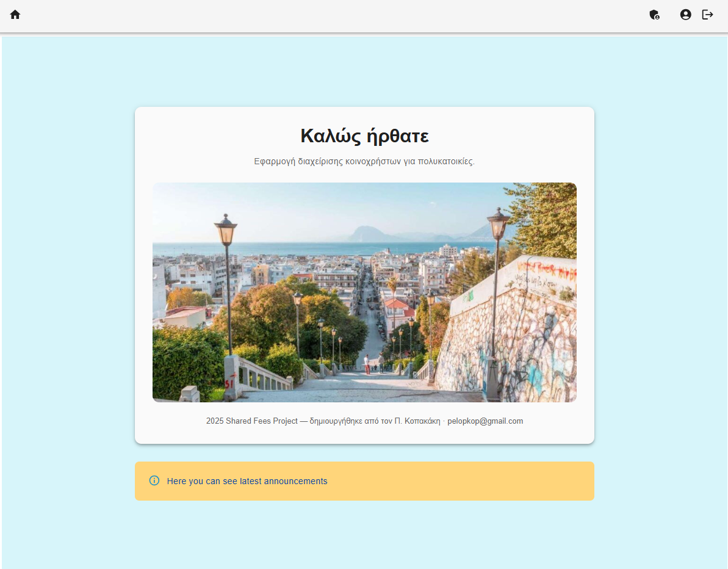
Task: Open the admin shield icon
Action: point(654,15)
